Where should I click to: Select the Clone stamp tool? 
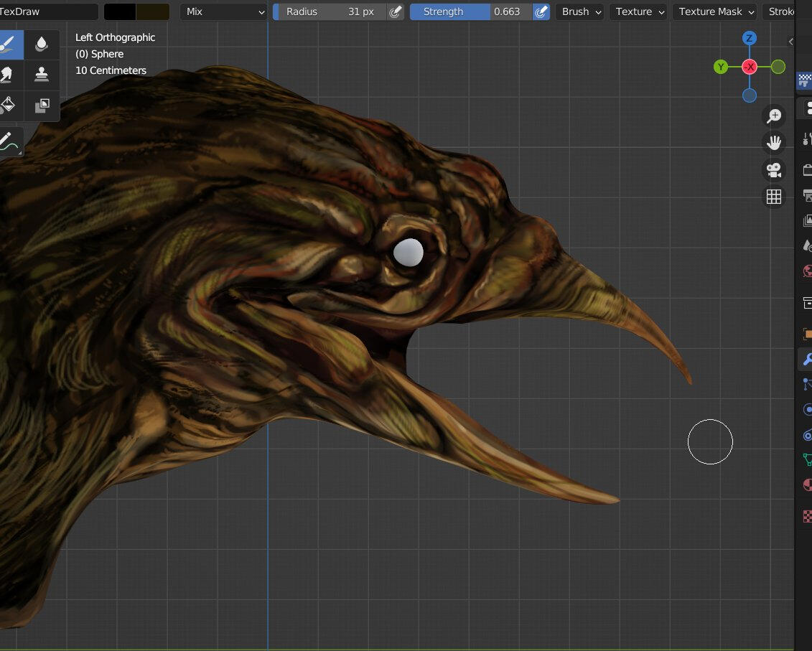pos(42,74)
